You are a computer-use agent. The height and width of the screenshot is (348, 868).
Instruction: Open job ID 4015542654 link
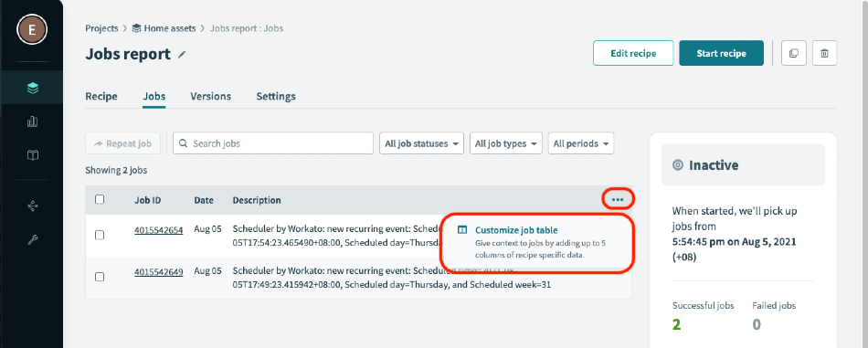click(x=158, y=230)
